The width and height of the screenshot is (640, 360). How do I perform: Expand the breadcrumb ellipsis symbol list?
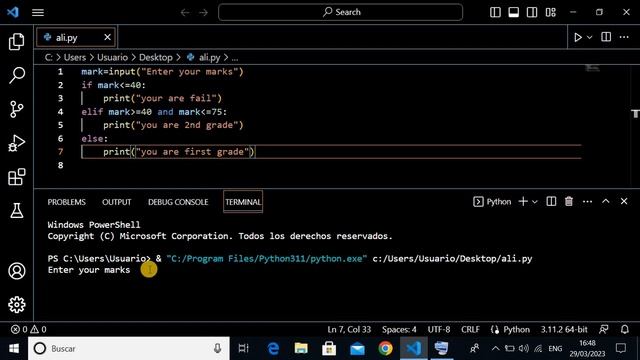tap(235, 58)
